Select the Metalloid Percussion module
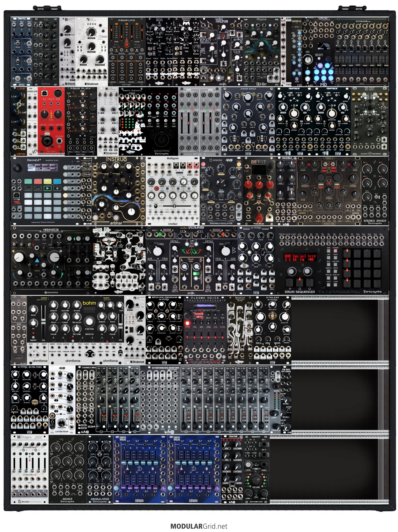 coord(165,330)
